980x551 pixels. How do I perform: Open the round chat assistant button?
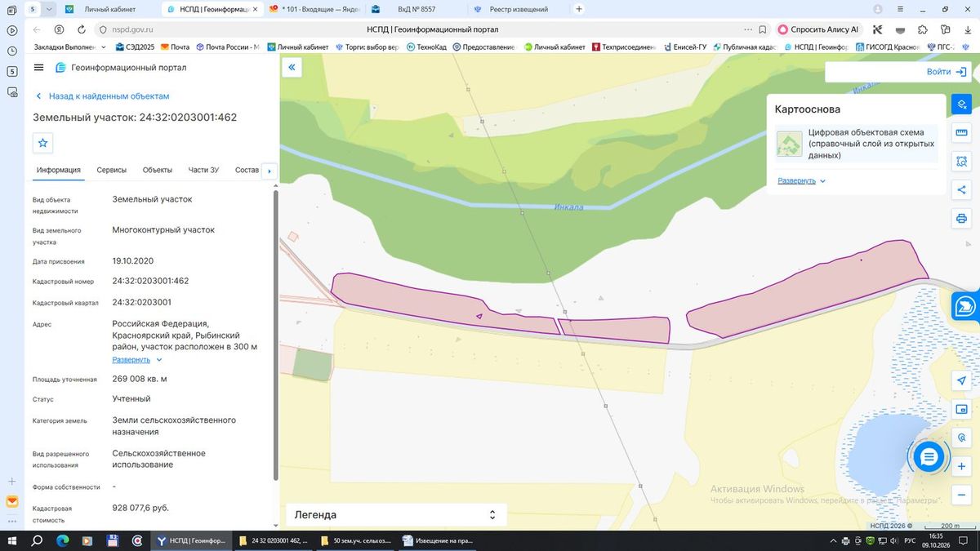point(929,457)
